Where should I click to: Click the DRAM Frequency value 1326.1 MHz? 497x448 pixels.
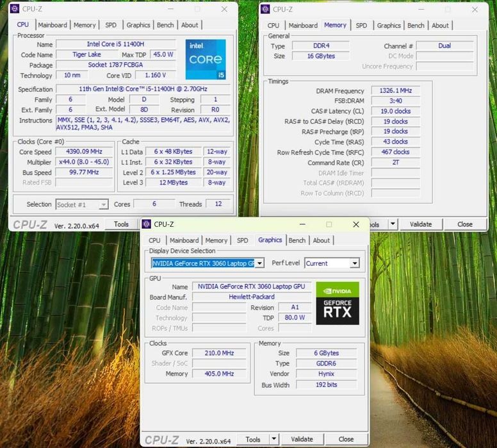396,90
